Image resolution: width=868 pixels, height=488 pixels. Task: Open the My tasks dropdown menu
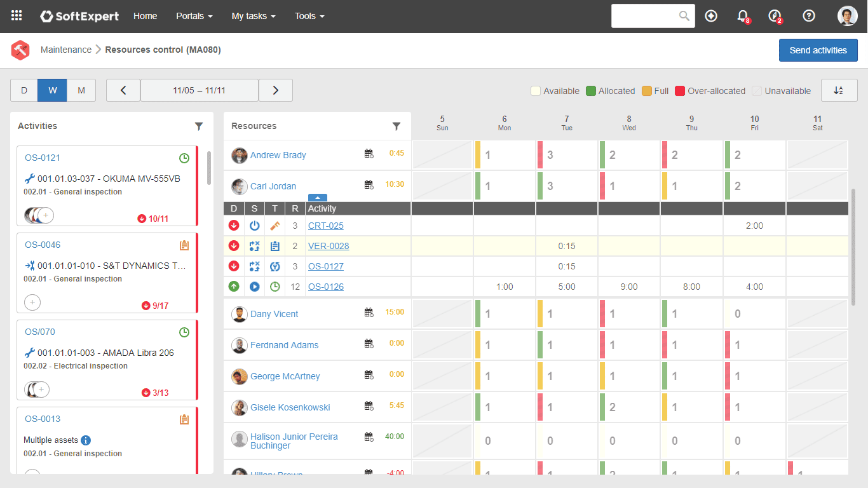point(253,16)
